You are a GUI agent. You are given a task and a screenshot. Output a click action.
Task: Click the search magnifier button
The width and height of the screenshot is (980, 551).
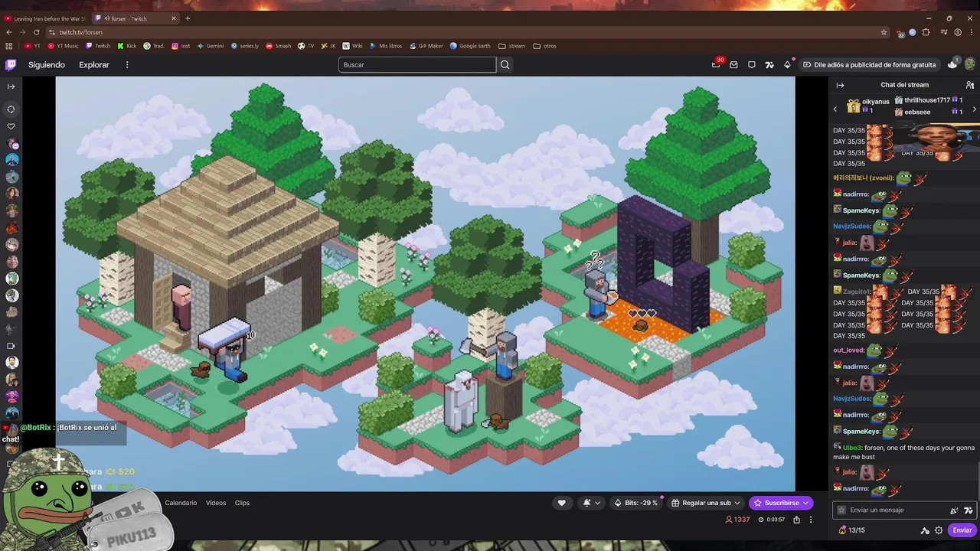click(x=505, y=65)
